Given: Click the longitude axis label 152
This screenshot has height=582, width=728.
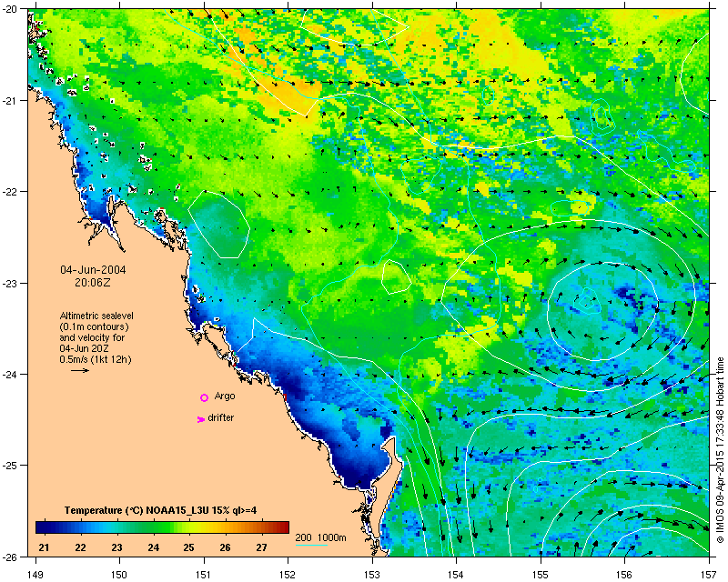Looking at the screenshot, I should tap(288, 575).
